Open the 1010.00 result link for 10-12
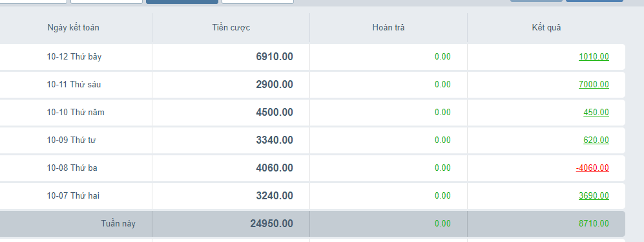 click(x=594, y=57)
